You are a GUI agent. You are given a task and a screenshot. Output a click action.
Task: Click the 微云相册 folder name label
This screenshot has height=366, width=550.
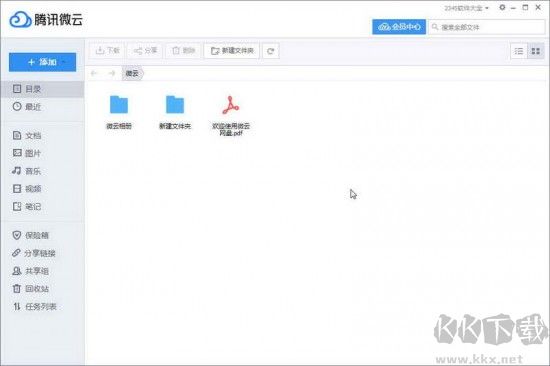[x=119, y=126]
